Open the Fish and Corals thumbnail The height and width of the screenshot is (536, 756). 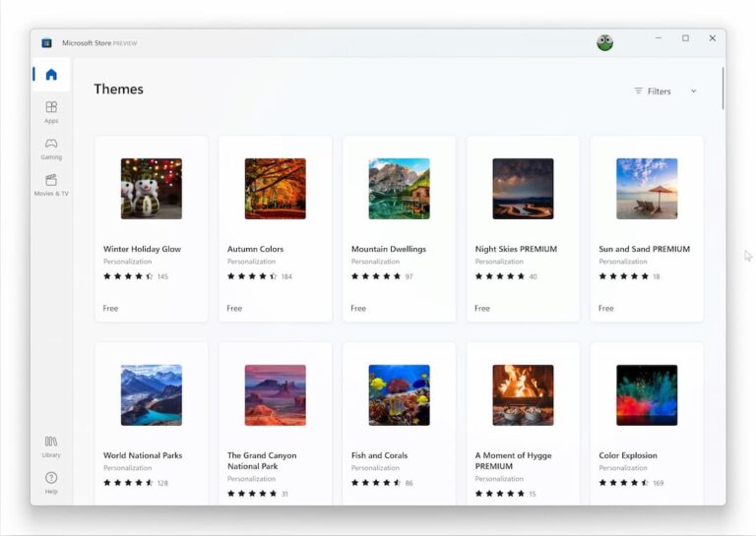pyautogui.click(x=399, y=395)
